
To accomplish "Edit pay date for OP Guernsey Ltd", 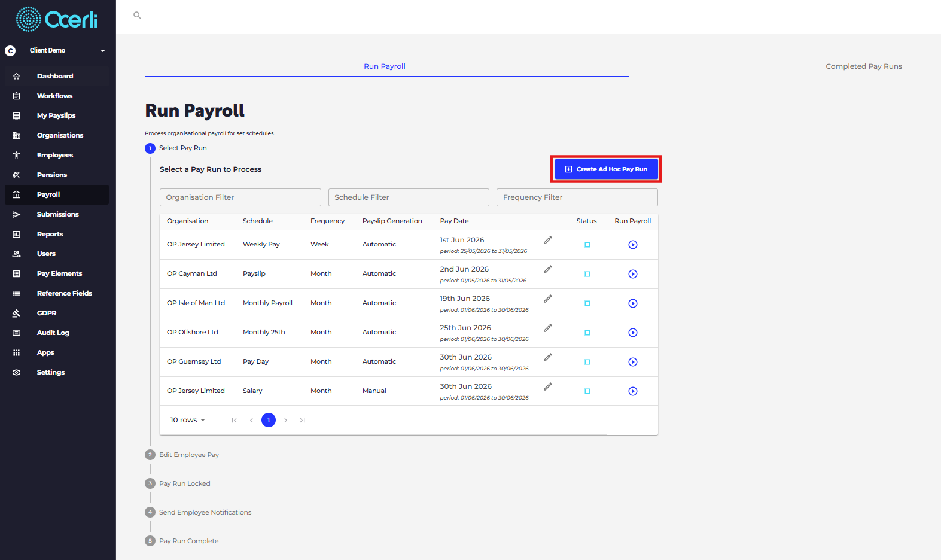I will click(547, 357).
